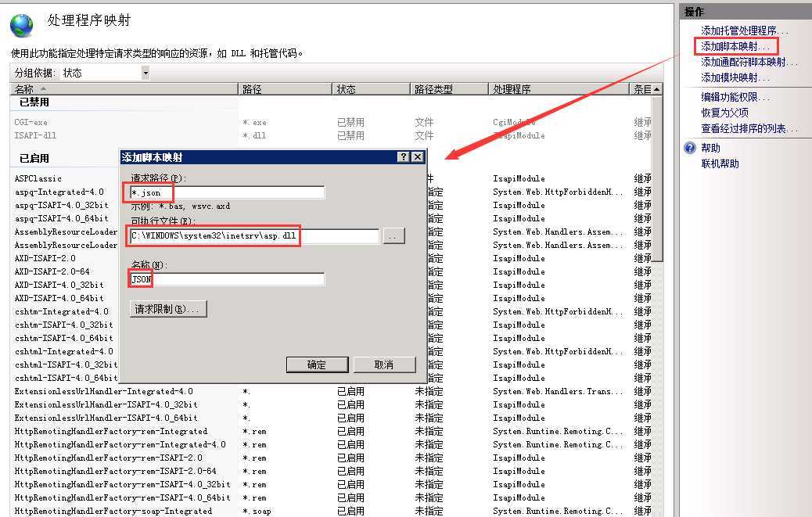This screenshot has height=517, width=812.
Task: Focus the 名称 input field containing JSON
Action: [227, 279]
